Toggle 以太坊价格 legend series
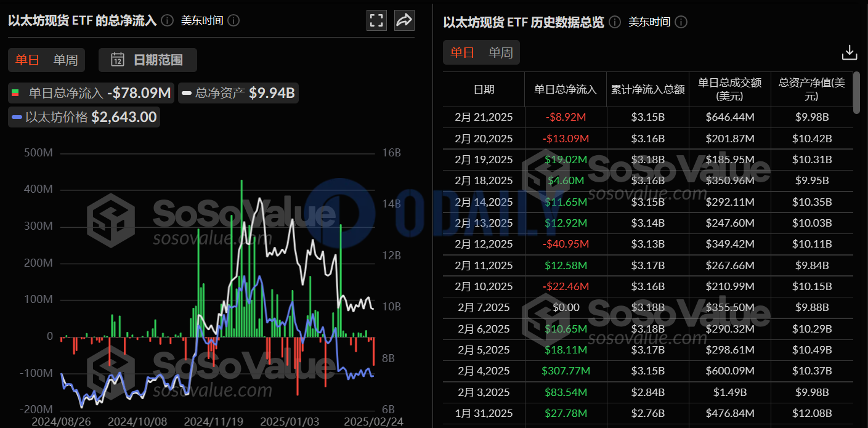868x428 pixels. tap(84, 117)
